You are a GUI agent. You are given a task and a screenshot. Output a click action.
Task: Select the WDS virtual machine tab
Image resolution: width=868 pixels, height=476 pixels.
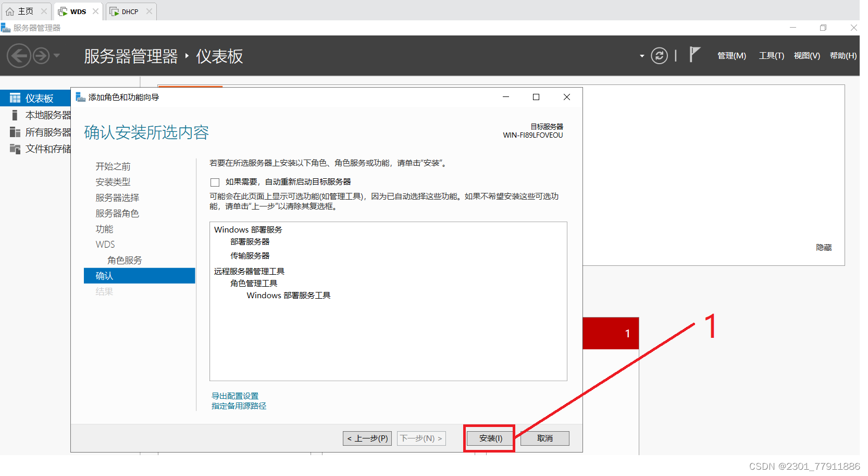point(78,11)
